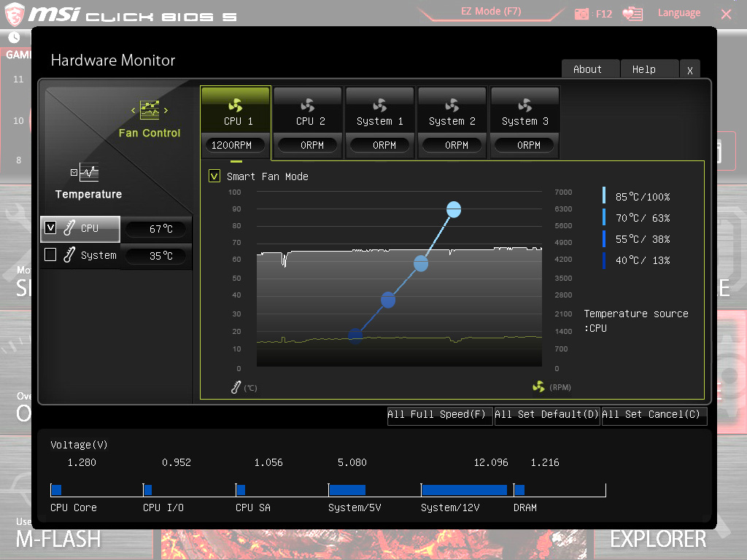Click the CPU Core voltage bar
The height and width of the screenshot is (560, 747).
pos(57,489)
